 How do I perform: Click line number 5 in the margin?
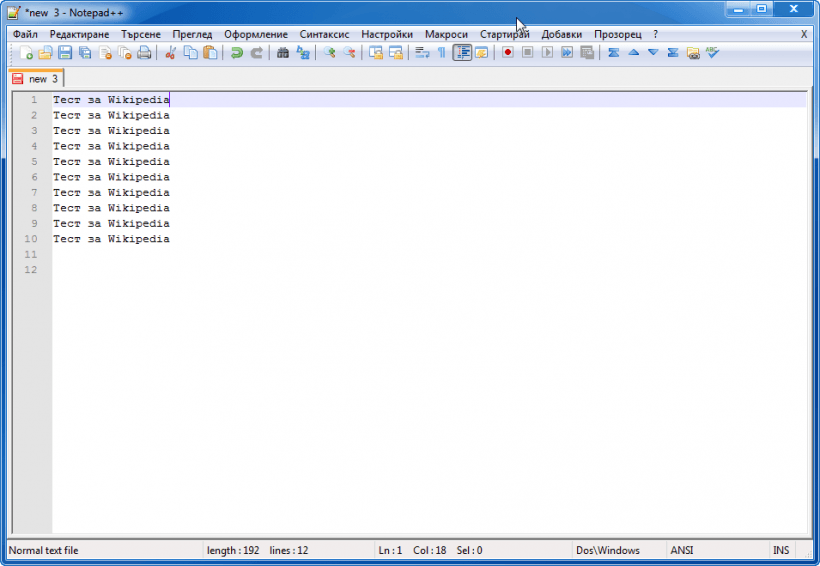tap(34, 161)
